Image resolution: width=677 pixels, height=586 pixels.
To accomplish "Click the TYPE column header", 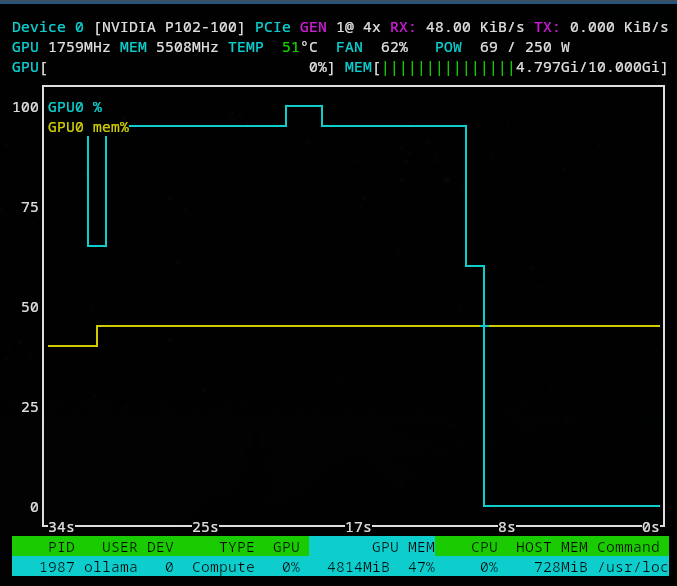I will click(237, 547).
